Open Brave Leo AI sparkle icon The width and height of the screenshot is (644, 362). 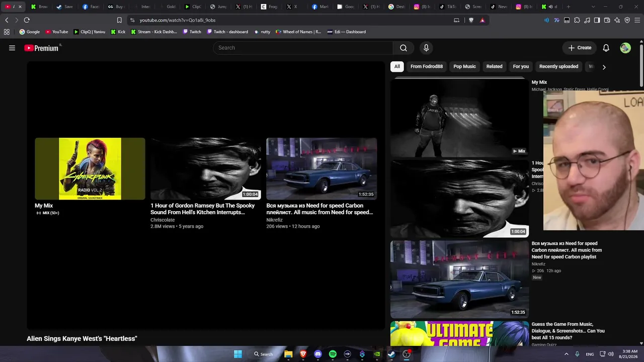pos(617,20)
